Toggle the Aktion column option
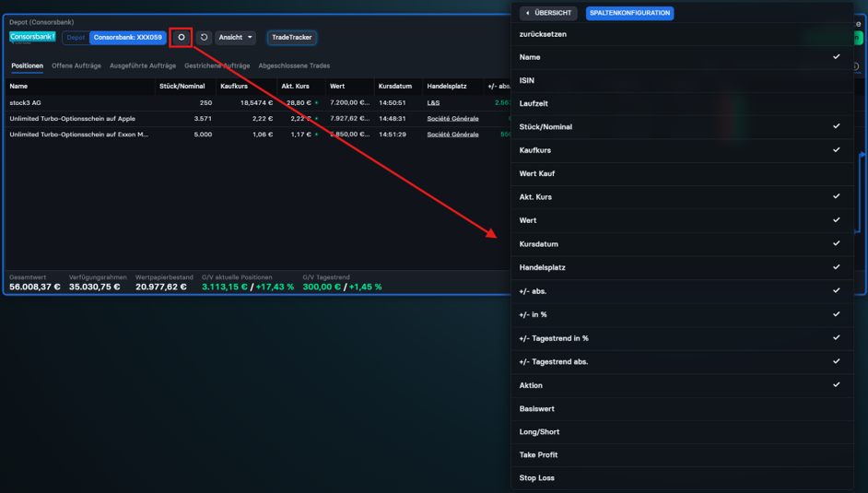 click(682, 385)
